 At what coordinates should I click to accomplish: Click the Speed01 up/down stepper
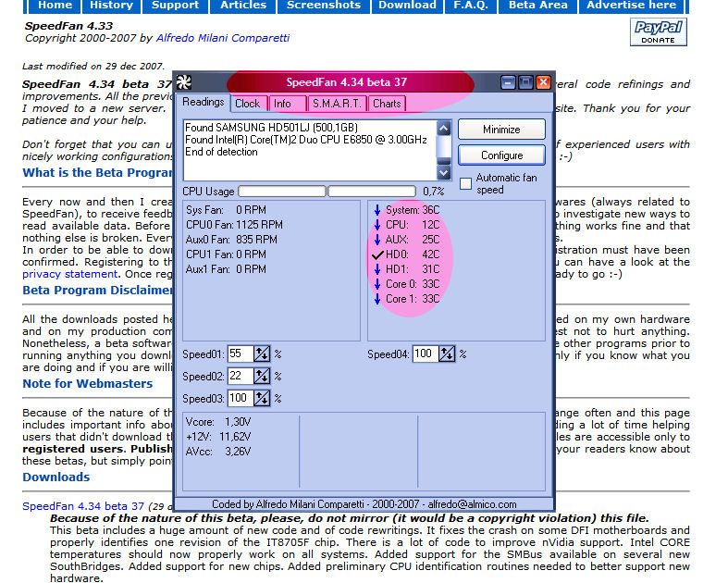262,354
